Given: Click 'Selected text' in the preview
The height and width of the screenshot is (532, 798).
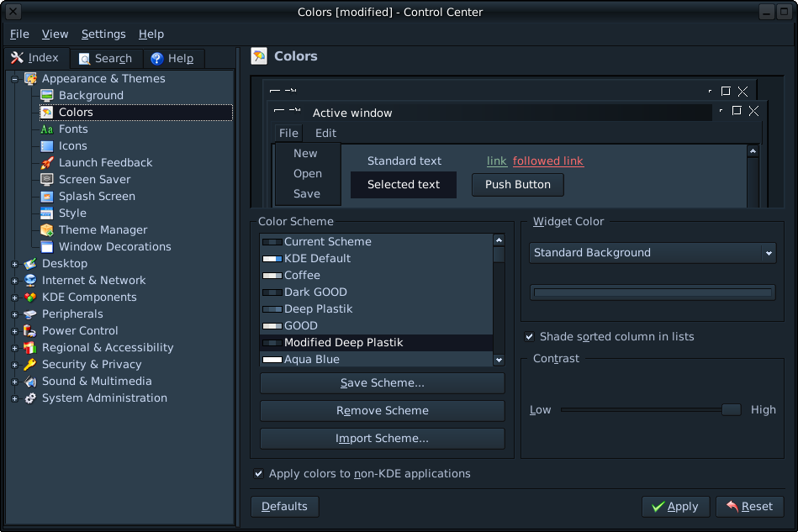Looking at the screenshot, I should (x=404, y=185).
